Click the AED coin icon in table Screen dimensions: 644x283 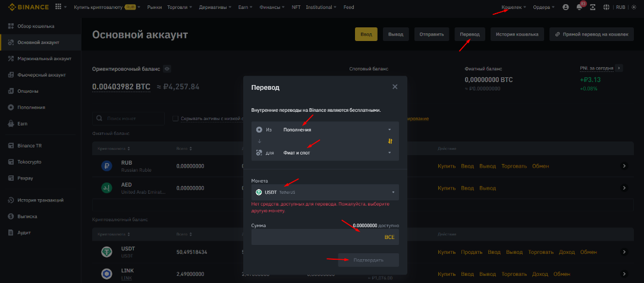[x=106, y=188]
